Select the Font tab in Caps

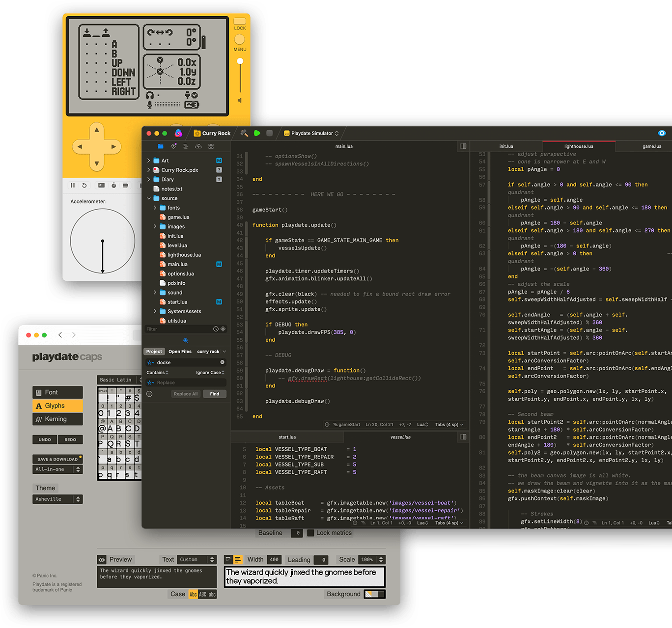58,392
